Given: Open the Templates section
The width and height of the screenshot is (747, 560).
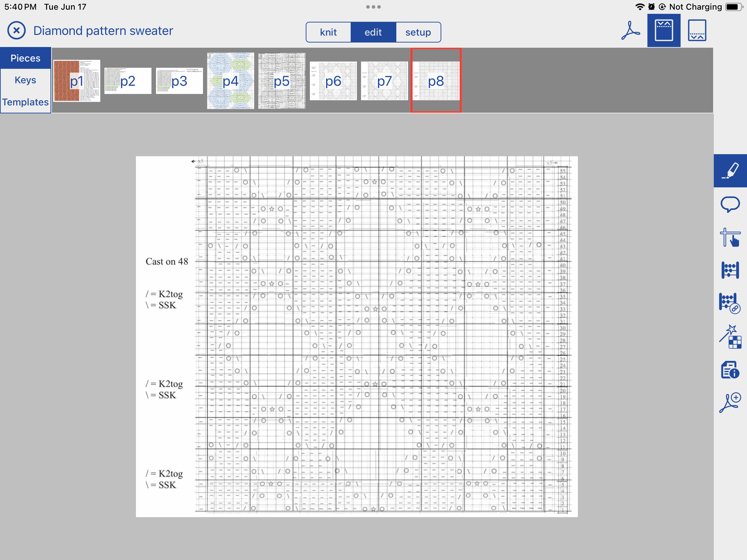Looking at the screenshot, I should coord(25,102).
